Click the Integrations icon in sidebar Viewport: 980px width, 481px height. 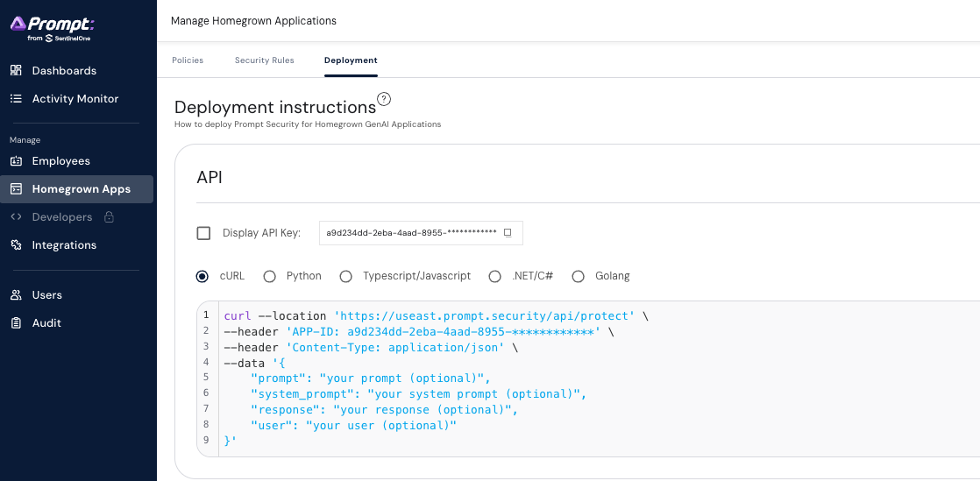point(16,245)
